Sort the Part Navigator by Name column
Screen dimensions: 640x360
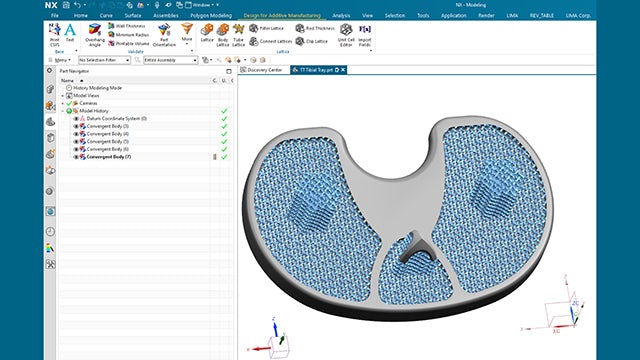click(135, 80)
